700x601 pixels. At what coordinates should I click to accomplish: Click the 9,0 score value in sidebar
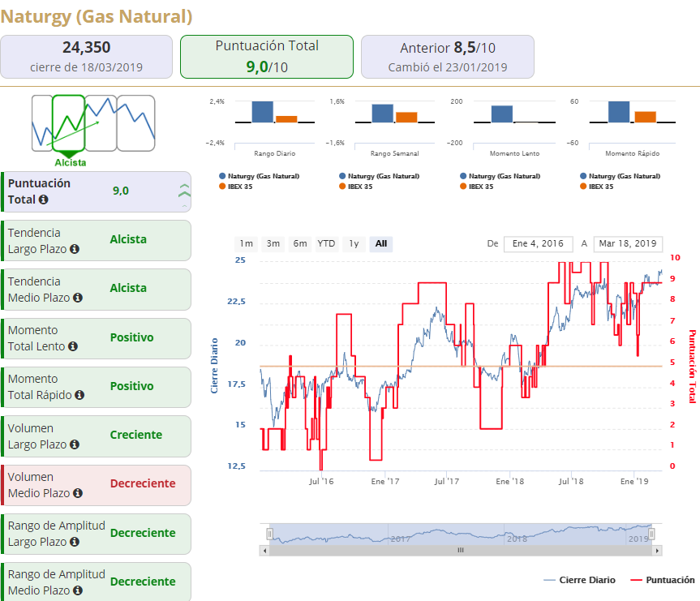pyautogui.click(x=121, y=191)
